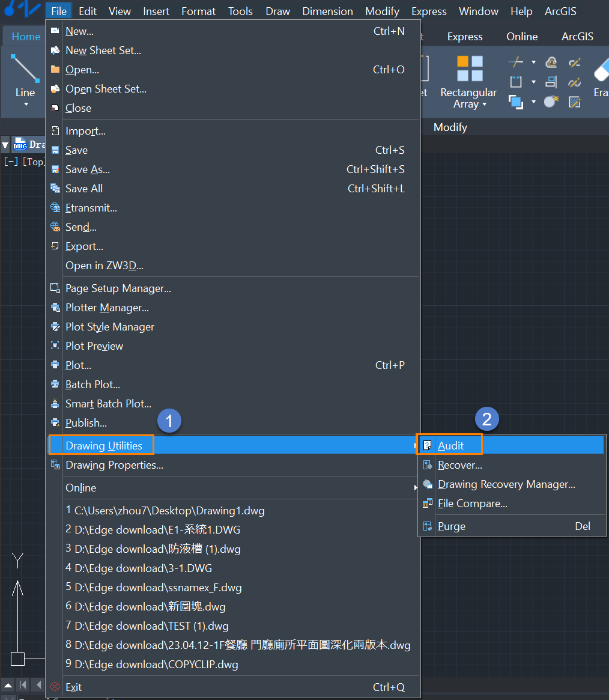
Task: Open recent file TEST (1).dwg
Action: [x=234, y=625]
